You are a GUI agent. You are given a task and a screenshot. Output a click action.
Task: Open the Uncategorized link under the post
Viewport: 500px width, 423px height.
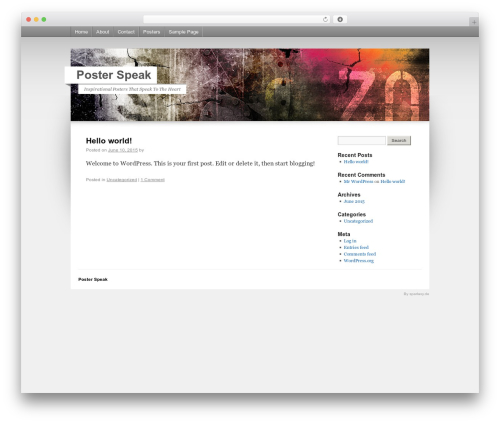[x=122, y=180]
